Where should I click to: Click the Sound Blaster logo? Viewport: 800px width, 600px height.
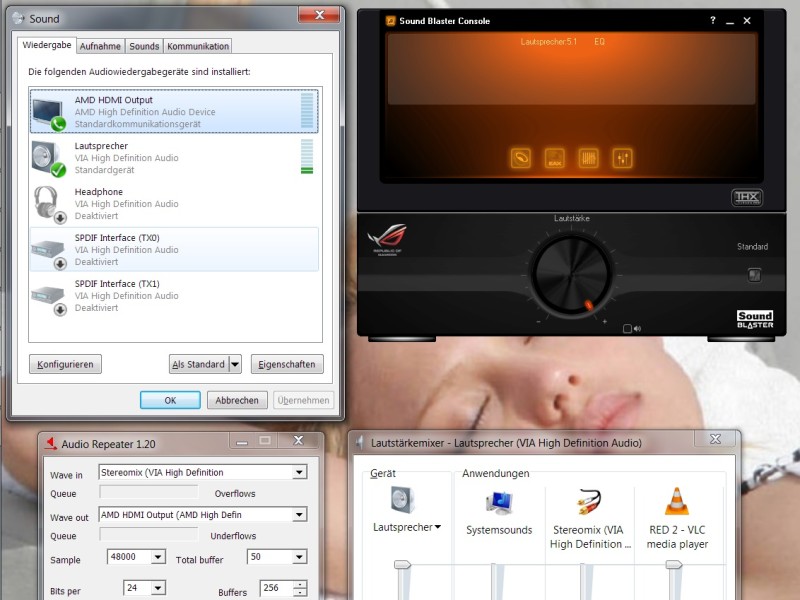[755, 319]
